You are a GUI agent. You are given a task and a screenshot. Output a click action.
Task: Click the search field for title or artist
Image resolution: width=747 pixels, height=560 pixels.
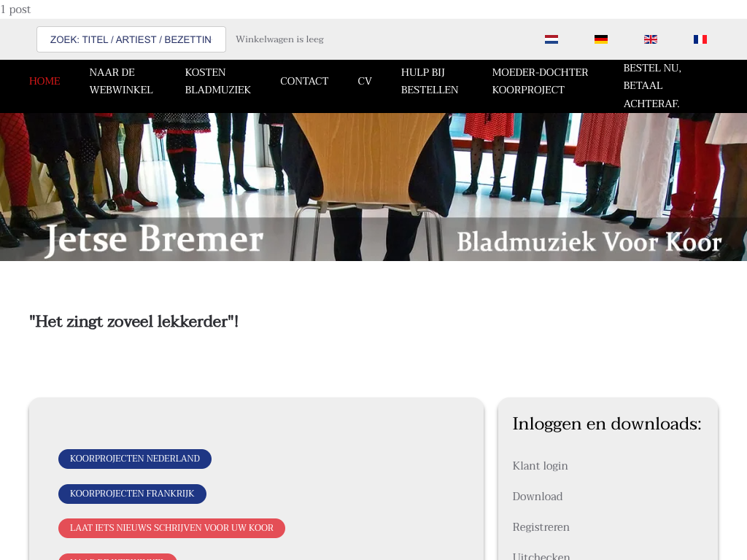point(131,39)
